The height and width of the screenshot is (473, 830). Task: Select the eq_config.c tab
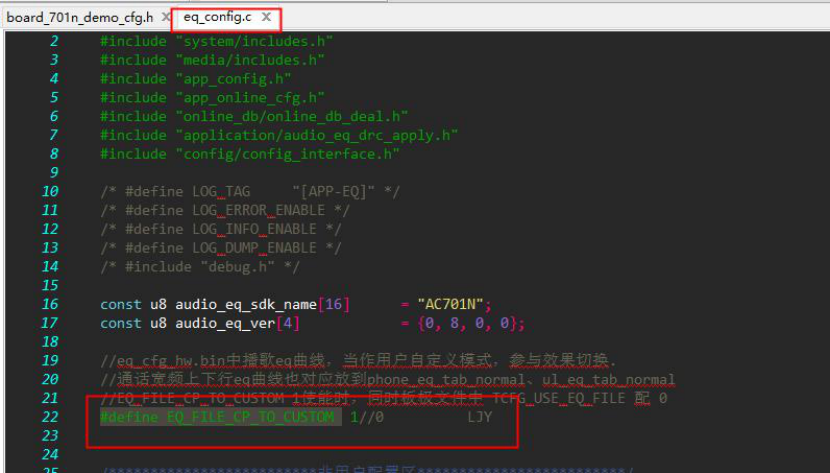click(x=217, y=17)
